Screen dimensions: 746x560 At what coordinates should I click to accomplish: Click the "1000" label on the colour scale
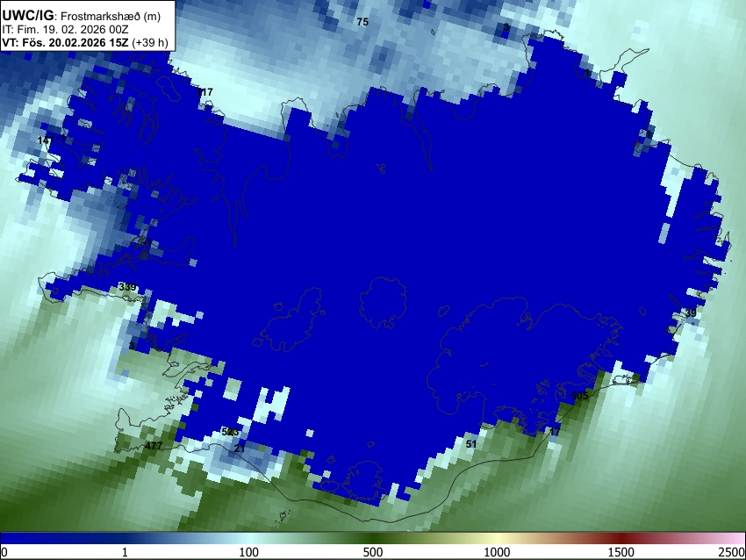click(x=497, y=552)
